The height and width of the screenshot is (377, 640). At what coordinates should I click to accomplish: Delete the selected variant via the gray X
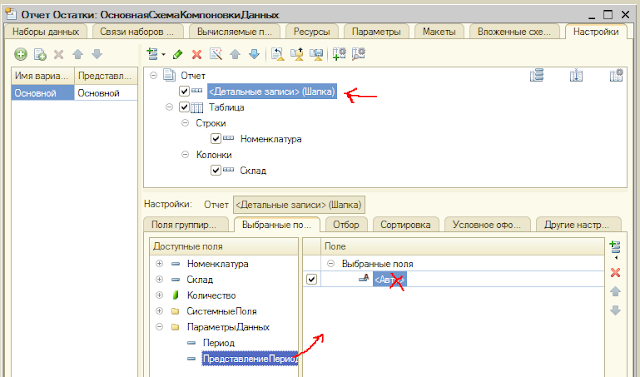click(x=59, y=54)
